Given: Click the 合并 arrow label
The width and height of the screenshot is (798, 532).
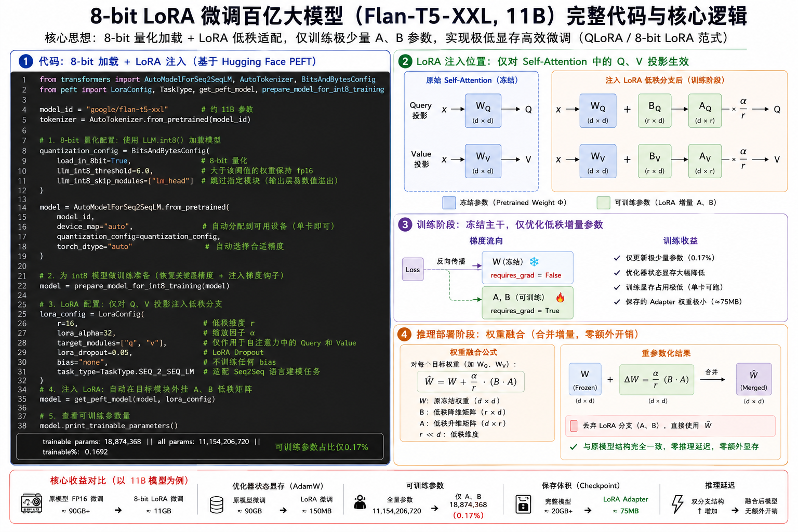Looking at the screenshot, I should tap(711, 372).
